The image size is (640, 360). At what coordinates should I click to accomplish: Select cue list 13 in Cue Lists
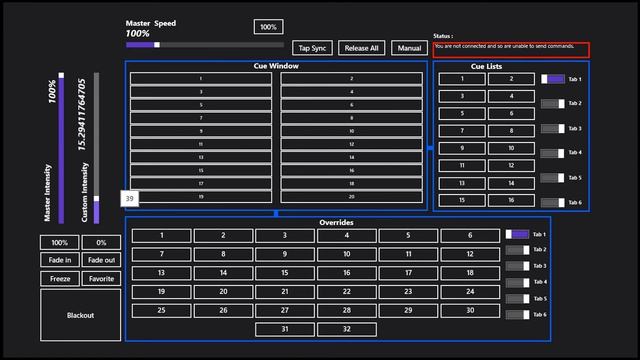click(x=462, y=183)
